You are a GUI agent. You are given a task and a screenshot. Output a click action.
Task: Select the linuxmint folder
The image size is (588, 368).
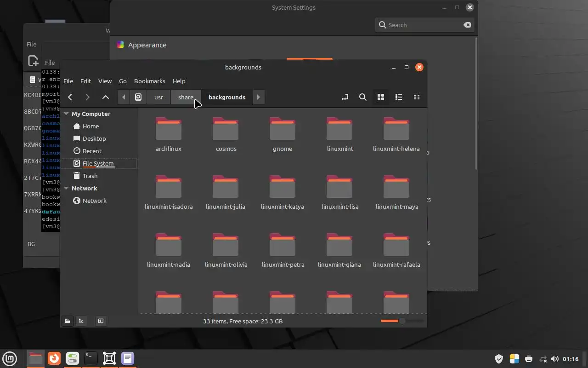339,134
